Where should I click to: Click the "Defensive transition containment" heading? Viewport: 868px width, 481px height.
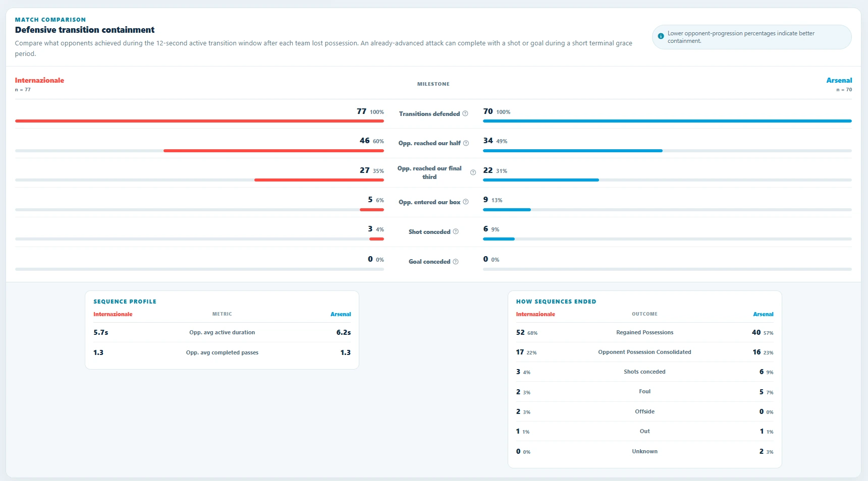[85, 30]
